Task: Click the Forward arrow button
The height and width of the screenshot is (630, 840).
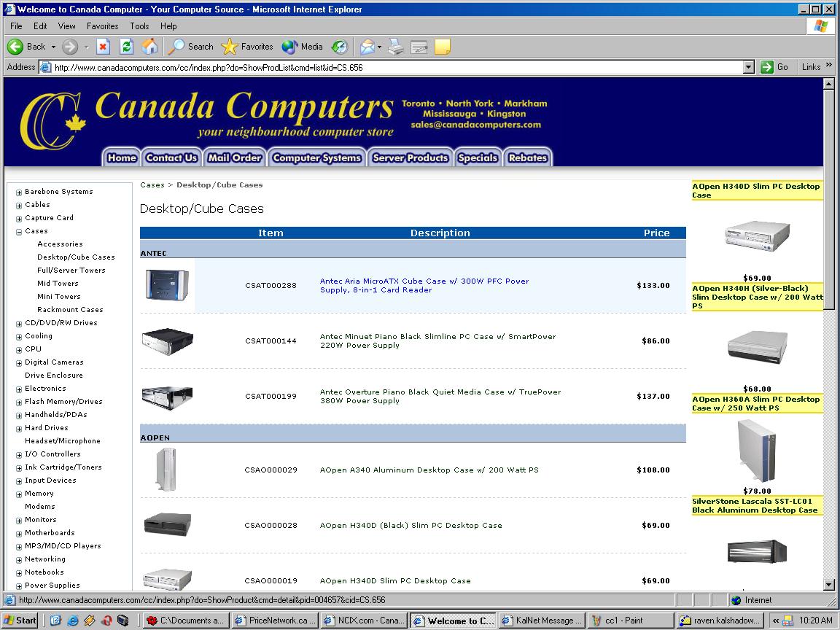Action: [70, 47]
